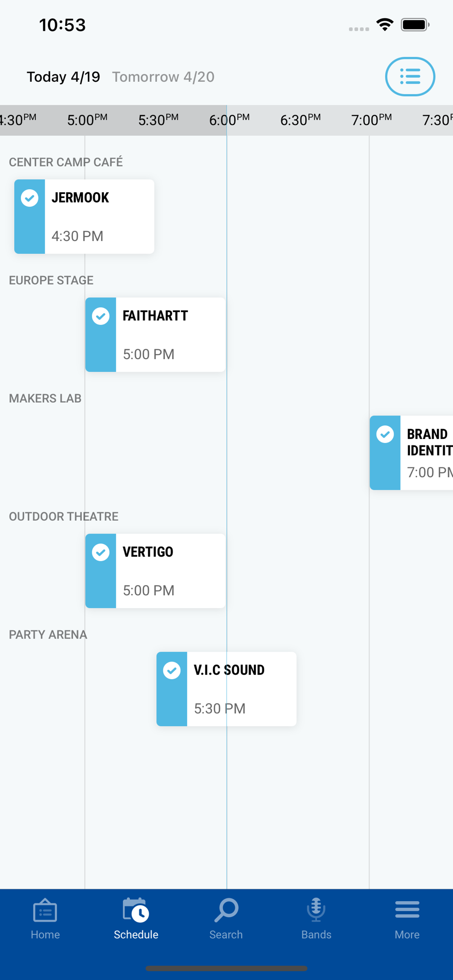Image resolution: width=453 pixels, height=980 pixels.
Task: Tap the 6:00 PM time marker
Action: (229, 120)
